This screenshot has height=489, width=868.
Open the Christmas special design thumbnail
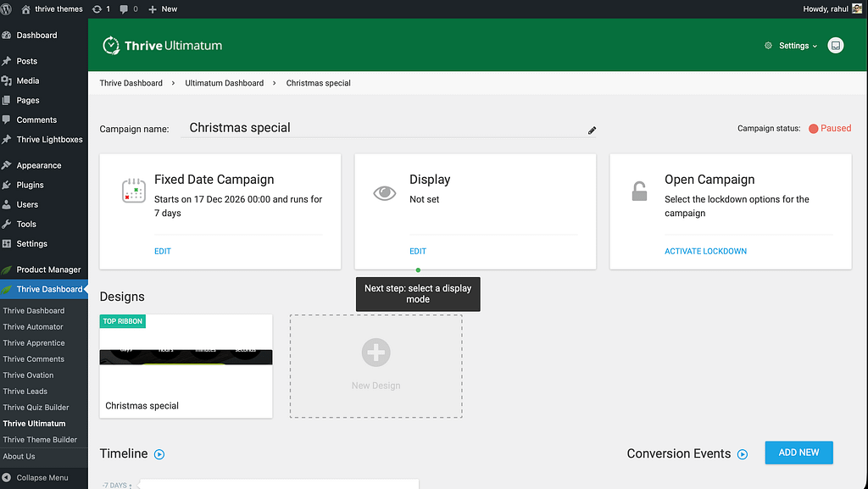click(x=186, y=358)
